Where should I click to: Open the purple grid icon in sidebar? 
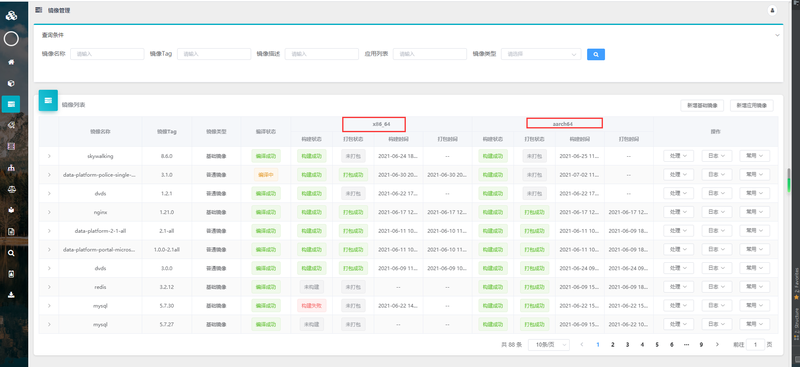click(11, 146)
